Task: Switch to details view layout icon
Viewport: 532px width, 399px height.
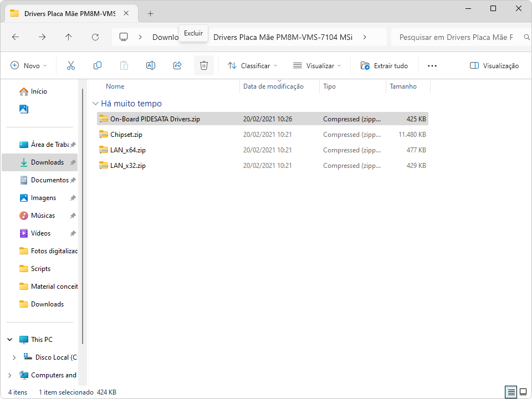Action: [x=510, y=392]
